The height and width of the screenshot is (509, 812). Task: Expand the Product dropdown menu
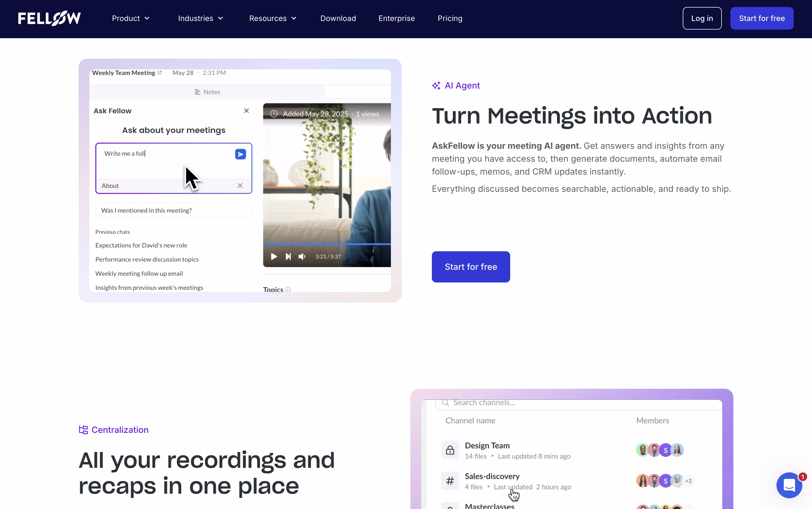(131, 19)
